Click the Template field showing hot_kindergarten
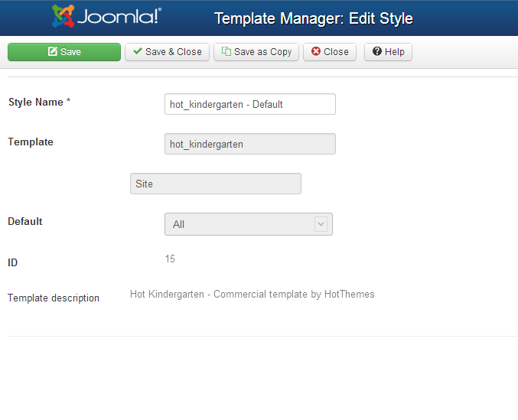The width and height of the screenshot is (518, 420). pos(250,144)
